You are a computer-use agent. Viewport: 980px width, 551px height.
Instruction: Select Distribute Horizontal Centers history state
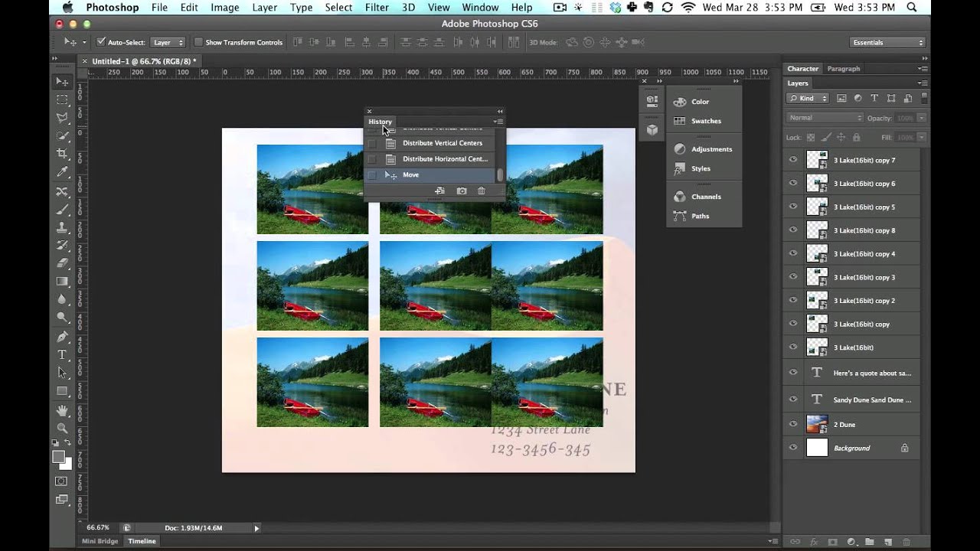pyautogui.click(x=431, y=159)
